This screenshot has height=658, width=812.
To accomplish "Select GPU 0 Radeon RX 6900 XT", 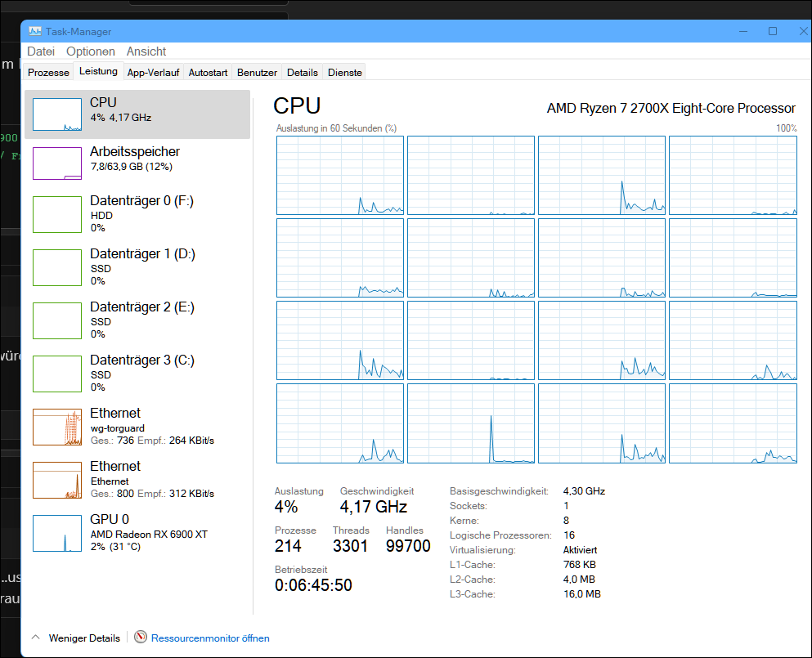I will [x=137, y=533].
